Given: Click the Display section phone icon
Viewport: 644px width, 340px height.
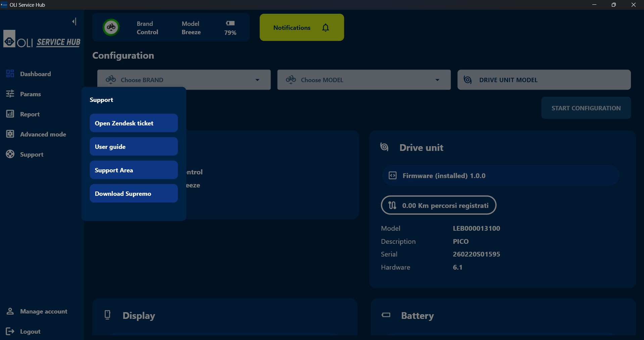Looking at the screenshot, I should pyautogui.click(x=107, y=315).
